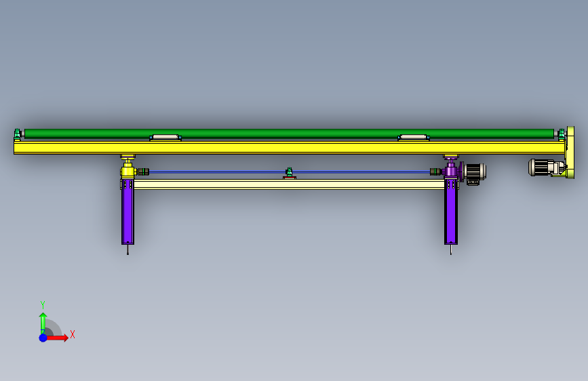Select the thin blue drive shaft
Screen dimensions: 588x381
[289, 172]
